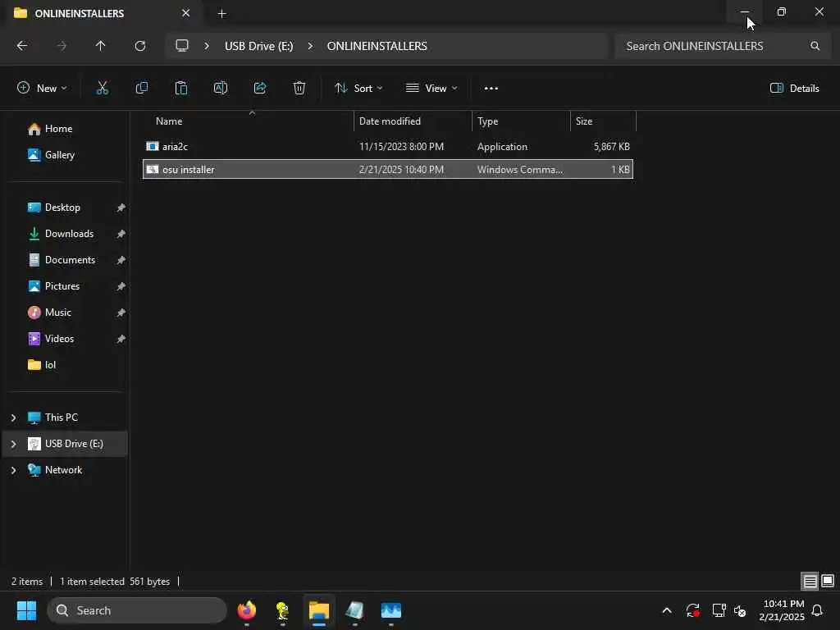Image resolution: width=840 pixels, height=630 pixels.
Task: Open File Explorer taskbar icon
Action: [x=319, y=610]
